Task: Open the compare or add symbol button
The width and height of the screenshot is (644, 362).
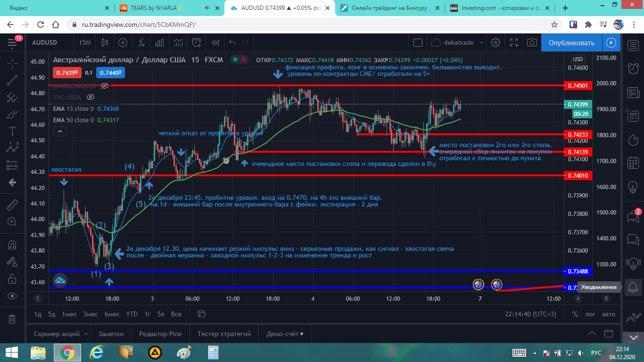Action: tap(123, 43)
